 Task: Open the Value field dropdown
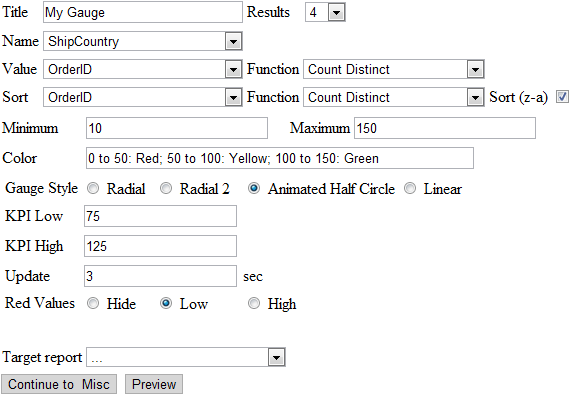143,69
